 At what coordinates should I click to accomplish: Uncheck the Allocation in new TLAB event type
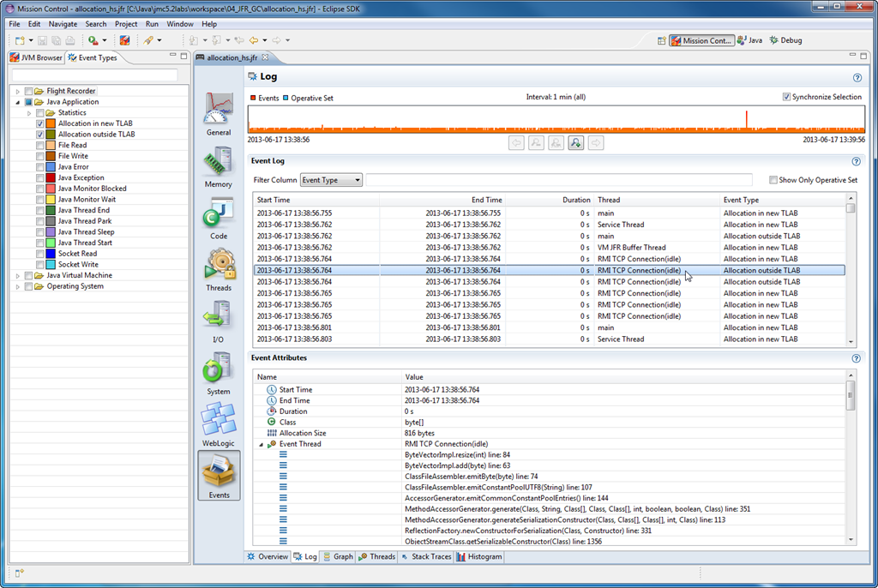click(39, 123)
